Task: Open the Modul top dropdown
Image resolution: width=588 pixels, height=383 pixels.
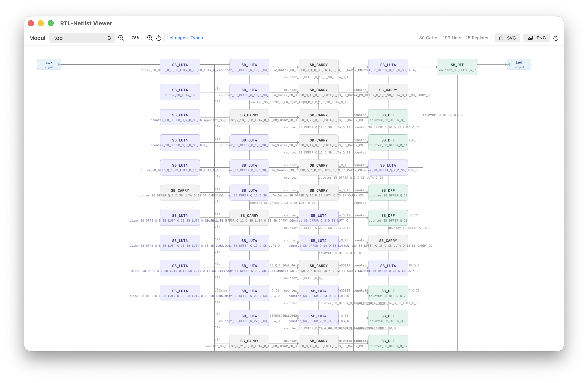Action: click(82, 38)
